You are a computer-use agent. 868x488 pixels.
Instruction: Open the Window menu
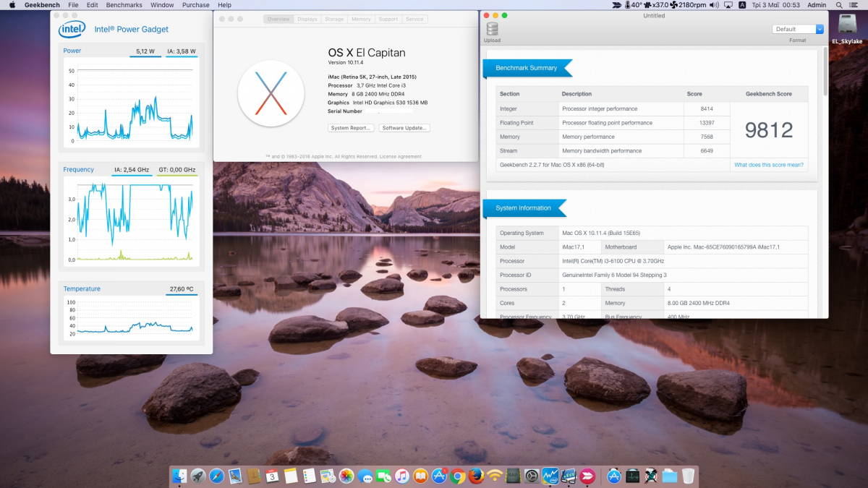[162, 5]
